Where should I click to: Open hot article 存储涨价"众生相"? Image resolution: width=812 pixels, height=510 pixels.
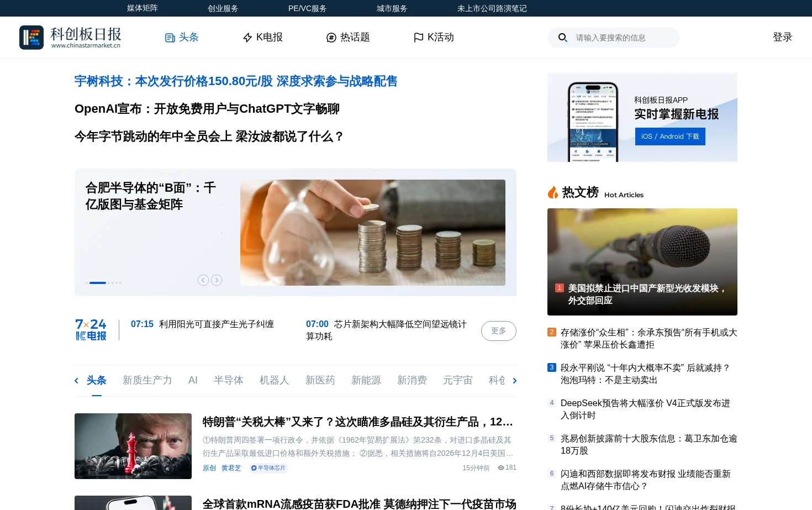[648, 339]
